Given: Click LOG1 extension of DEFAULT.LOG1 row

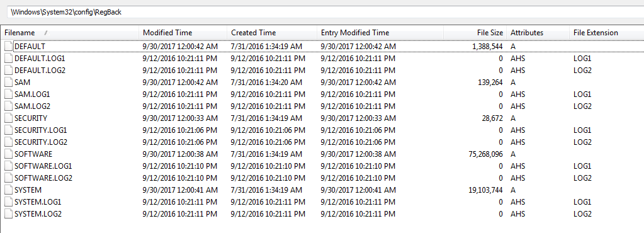Looking at the screenshot, I should tap(582, 59).
